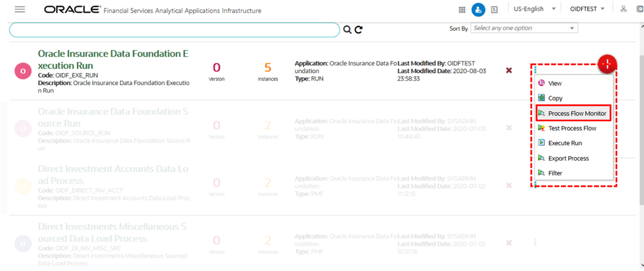Open the hierarchy network icon in header
644x271 pixels.
coord(623,9)
